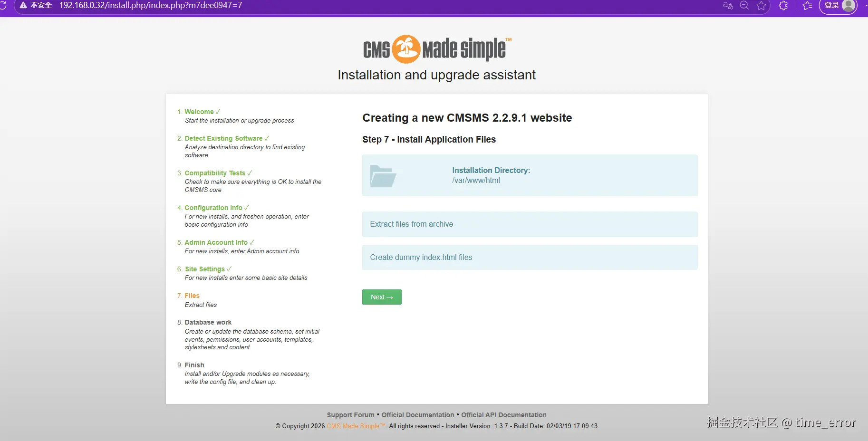Click the sign-in button in browser toolbar
The height and width of the screenshot is (441, 868).
[831, 6]
